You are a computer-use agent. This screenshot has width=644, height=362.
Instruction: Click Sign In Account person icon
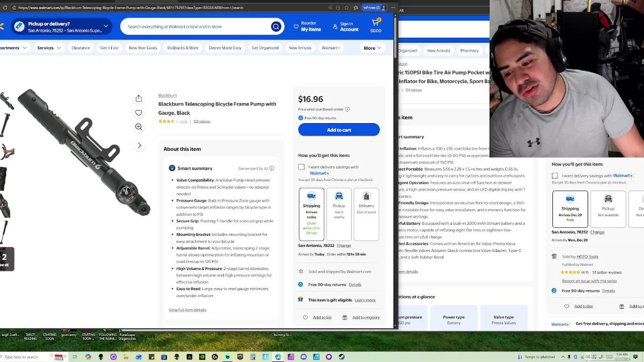[x=335, y=27]
